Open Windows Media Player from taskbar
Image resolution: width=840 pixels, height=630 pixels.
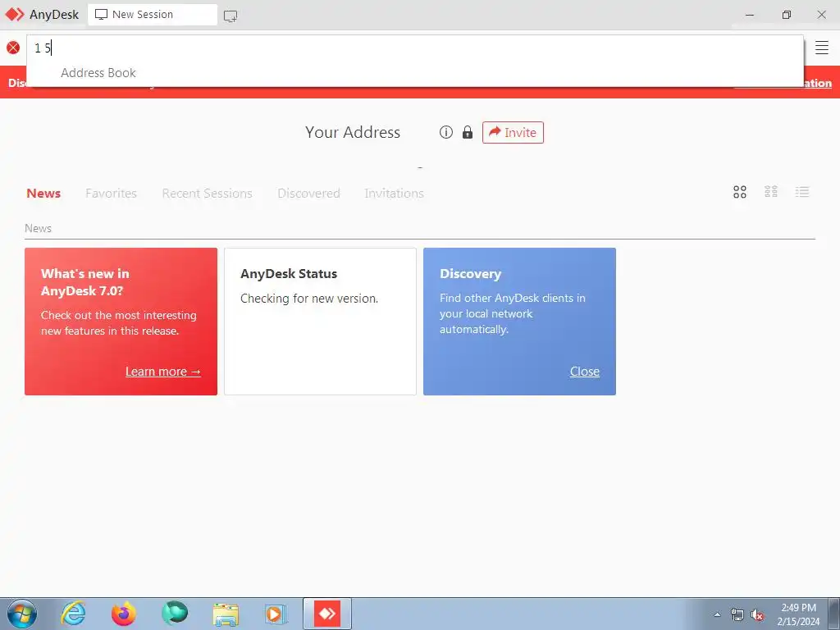pos(276,614)
